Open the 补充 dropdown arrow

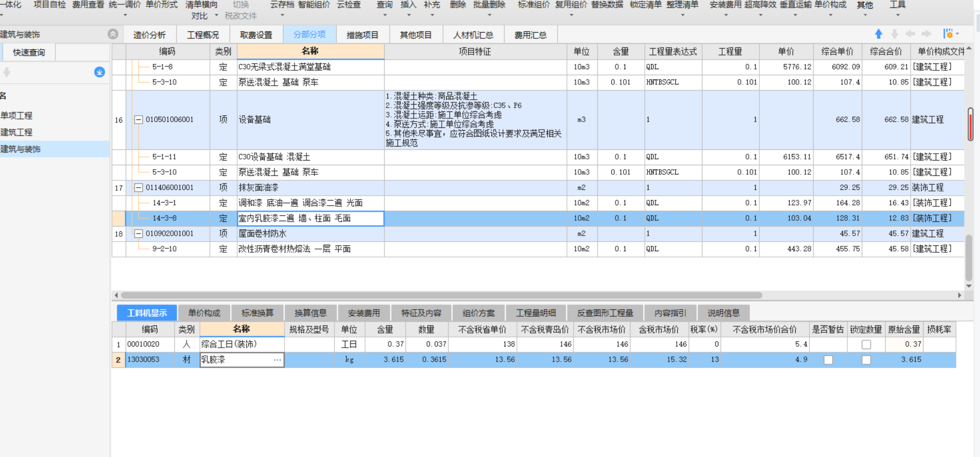432,15
